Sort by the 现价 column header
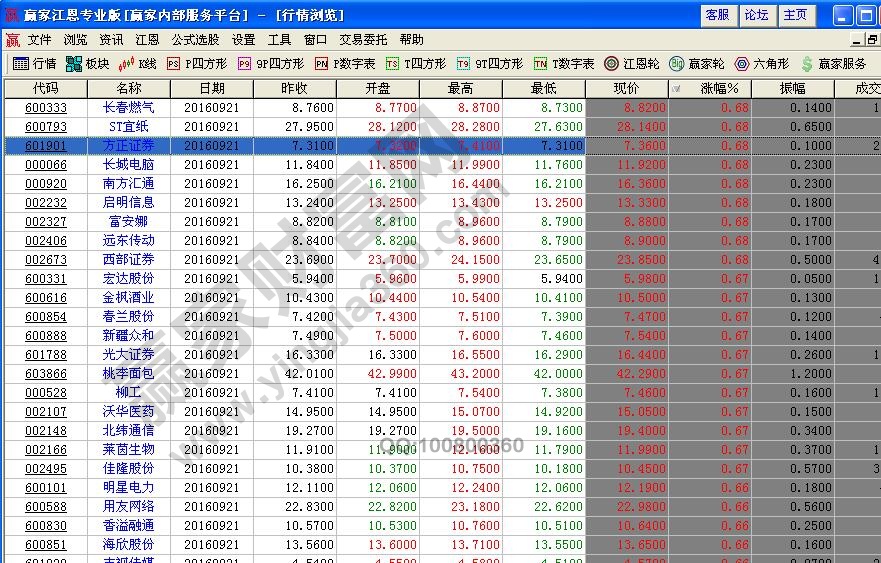 625,88
